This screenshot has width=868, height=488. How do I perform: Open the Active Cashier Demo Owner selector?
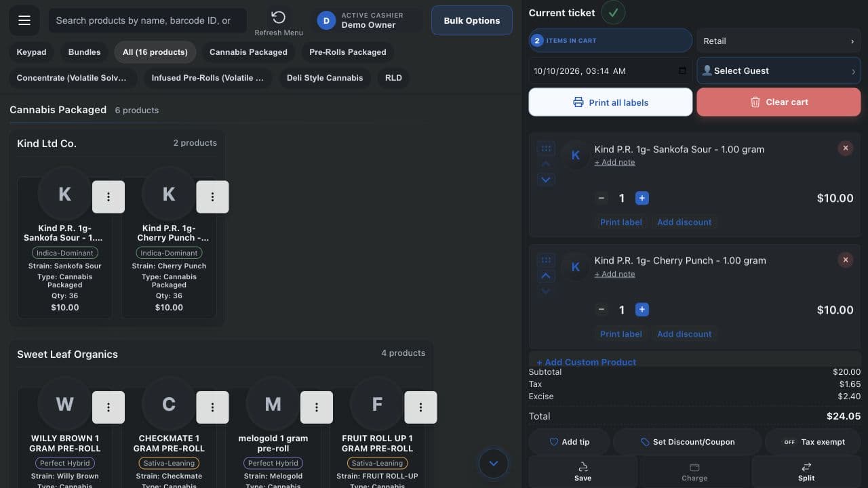pos(368,20)
